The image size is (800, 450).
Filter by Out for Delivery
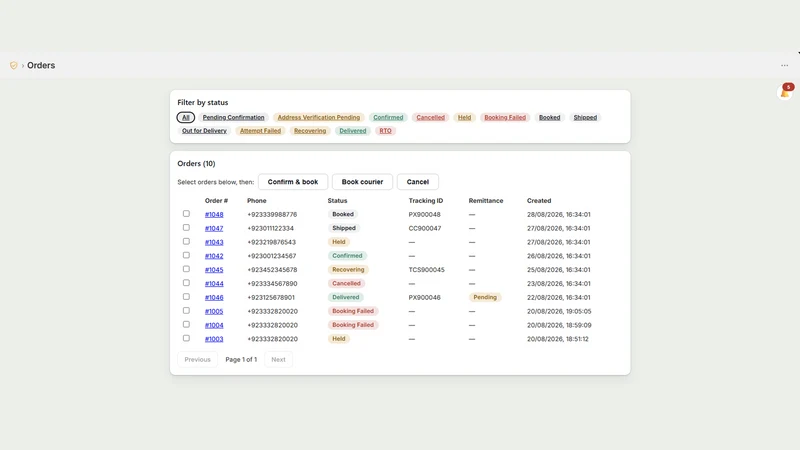[204, 131]
